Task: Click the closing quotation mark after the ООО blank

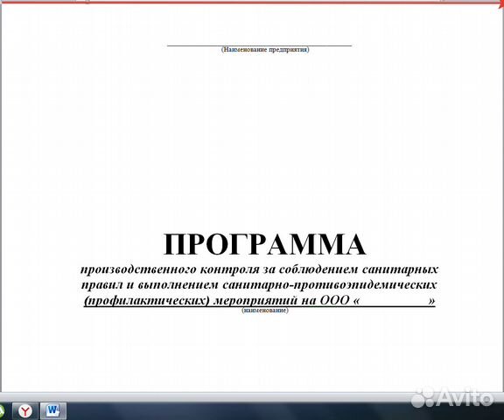Action: click(x=431, y=301)
